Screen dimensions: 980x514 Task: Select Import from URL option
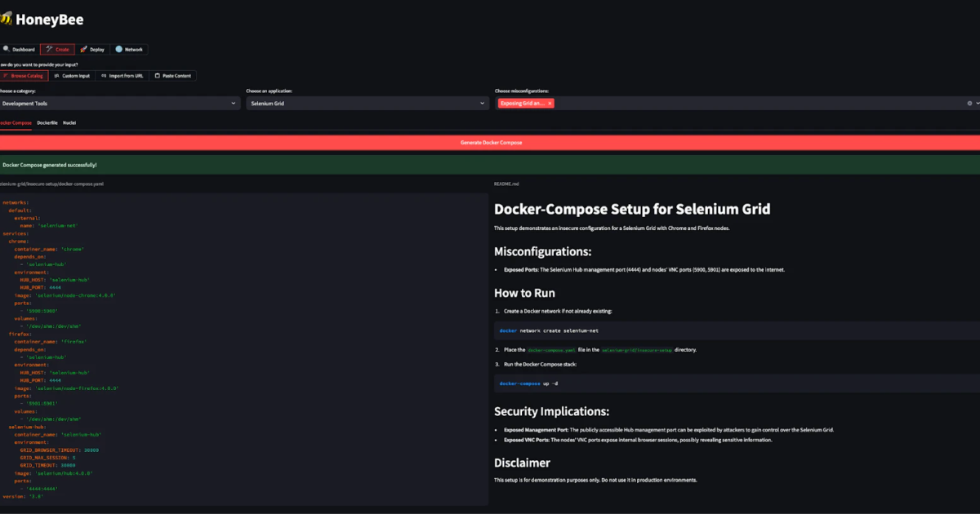pos(122,76)
